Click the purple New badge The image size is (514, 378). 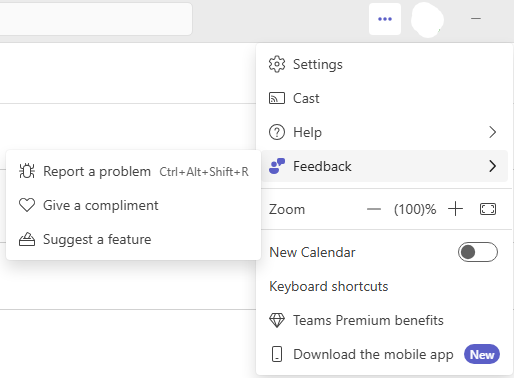[482, 354]
